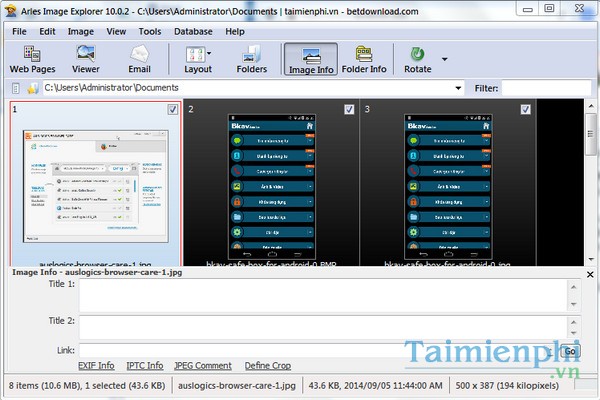This screenshot has width=600, height=400.
Task: Click status text '43.6 KB, 2014/09/05 11:44:00 AM'
Action: tap(375, 386)
